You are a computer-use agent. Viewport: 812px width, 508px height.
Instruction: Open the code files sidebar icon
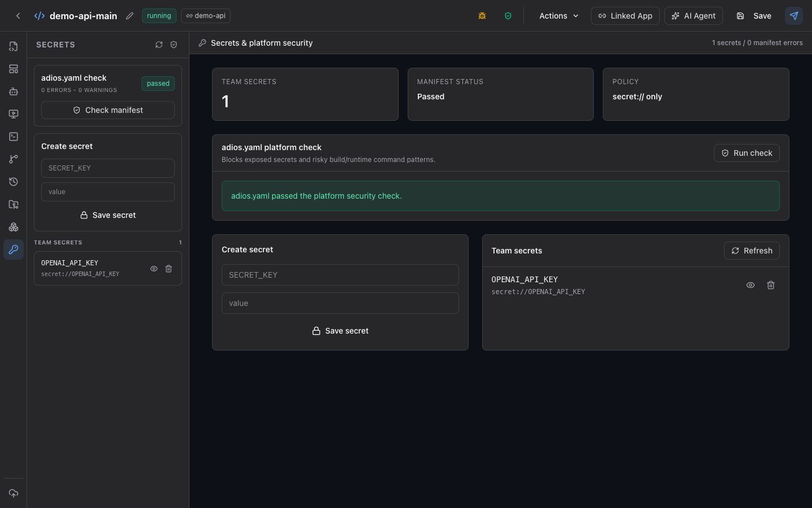coord(14,46)
